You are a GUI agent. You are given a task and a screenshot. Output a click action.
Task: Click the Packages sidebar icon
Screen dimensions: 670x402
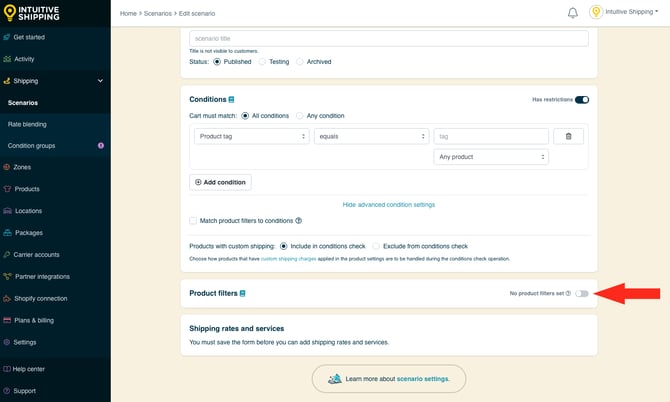7,233
